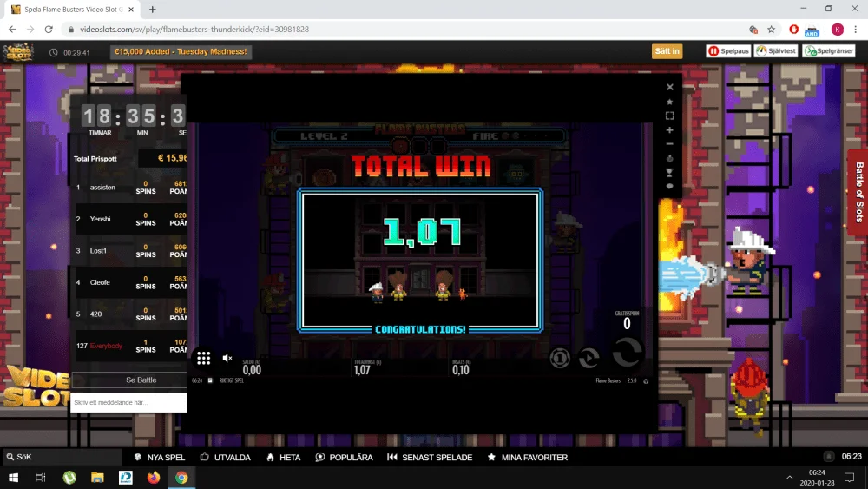Open the HETA games menu
The width and height of the screenshot is (868, 489).
284,458
